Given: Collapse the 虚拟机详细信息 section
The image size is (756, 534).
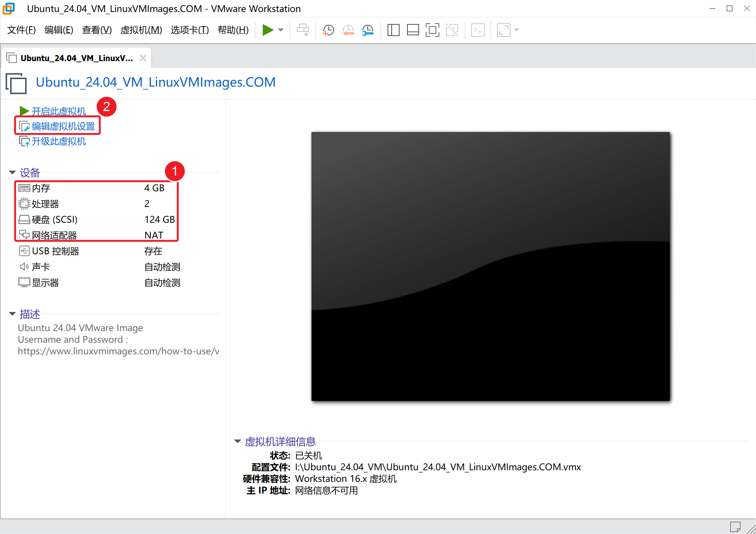Looking at the screenshot, I should coord(237,441).
